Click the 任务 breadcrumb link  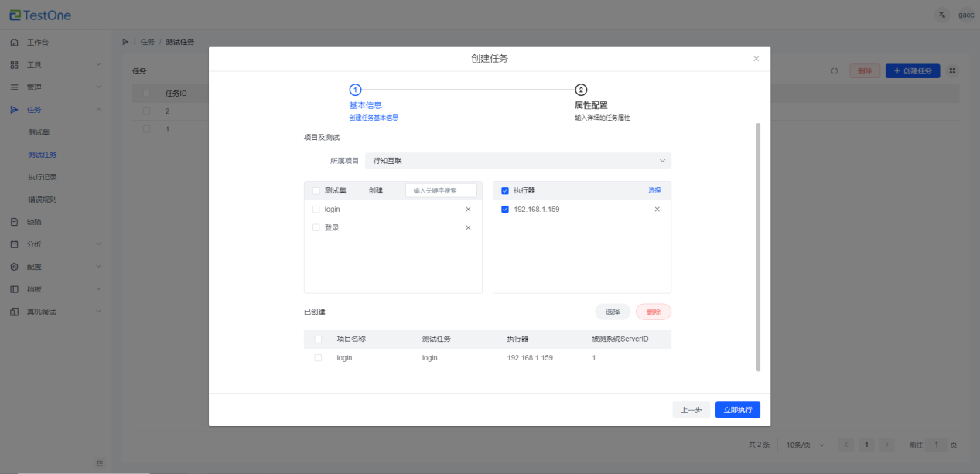click(x=147, y=42)
